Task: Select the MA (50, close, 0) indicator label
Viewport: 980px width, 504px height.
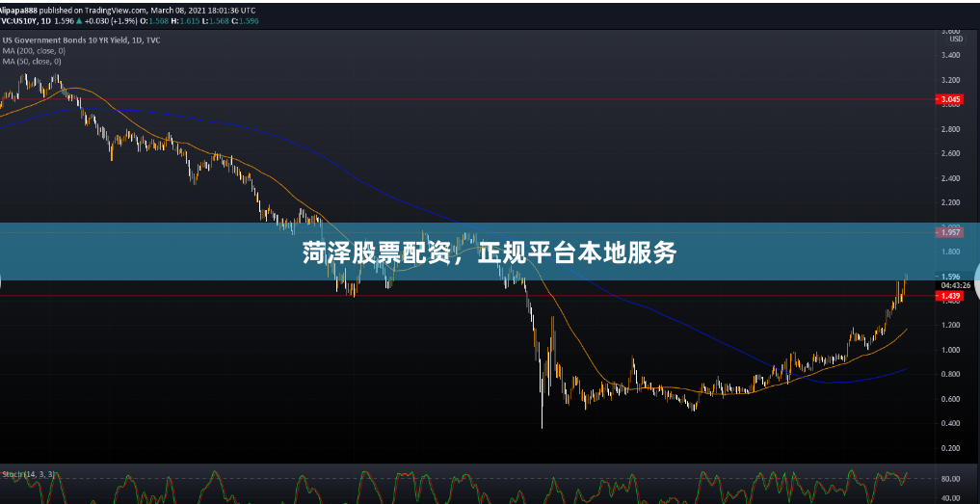Action: 32,62
